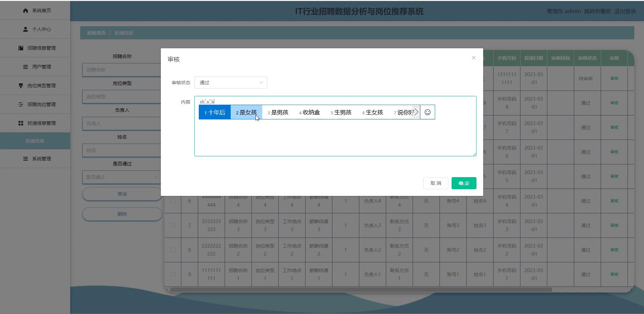This screenshot has height=314, width=644.
Task: Show next page of IME candidates
Action: tap(416, 112)
